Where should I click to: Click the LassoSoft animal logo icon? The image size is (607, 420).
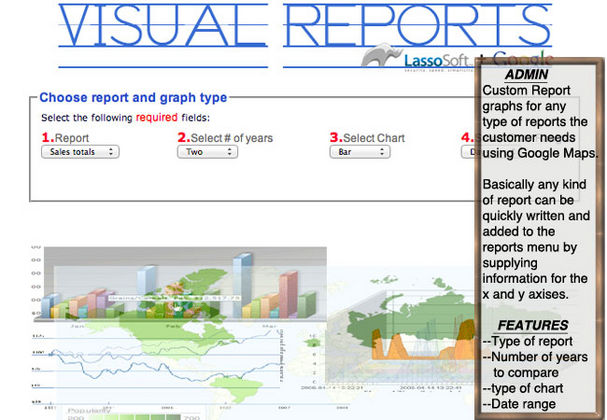380,56
